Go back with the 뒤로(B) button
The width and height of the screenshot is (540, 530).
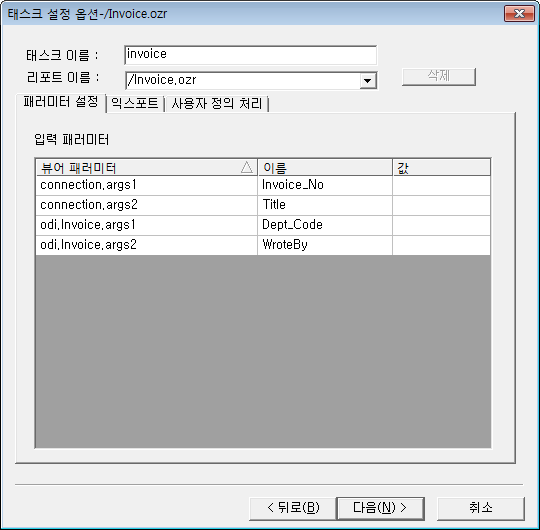tap(292, 508)
